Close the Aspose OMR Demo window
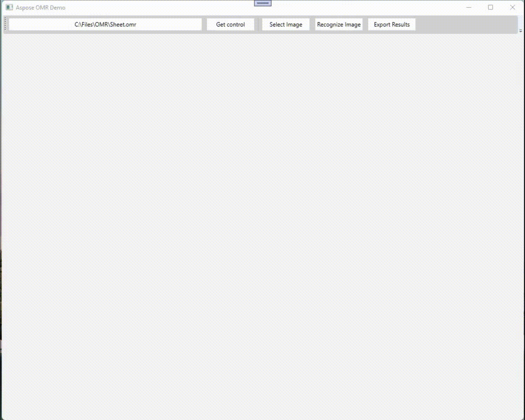Image resolution: width=525 pixels, height=420 pixels. point(513,7)
